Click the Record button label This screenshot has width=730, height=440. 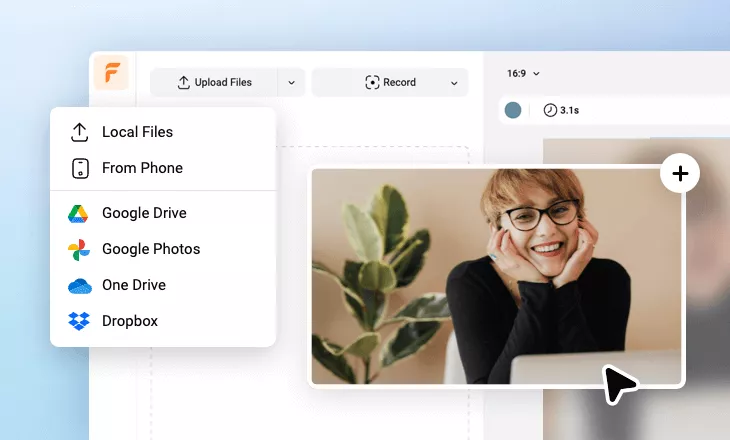pos(400,83)
